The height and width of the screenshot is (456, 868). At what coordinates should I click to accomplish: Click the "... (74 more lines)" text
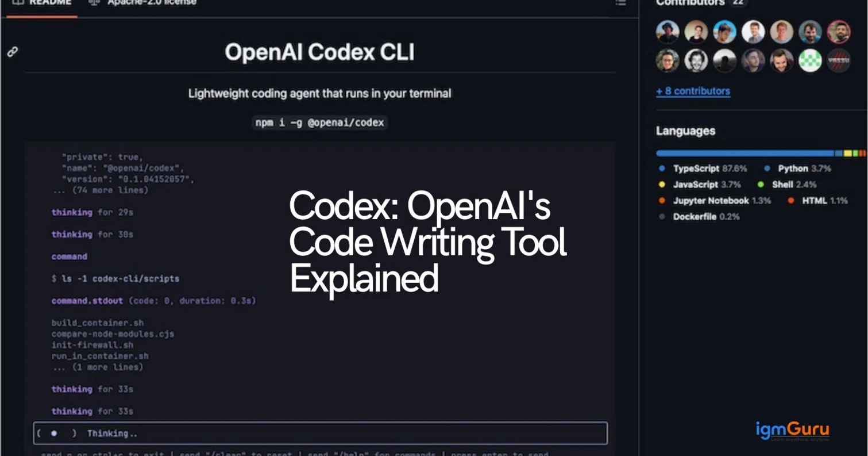click(100, 190)
